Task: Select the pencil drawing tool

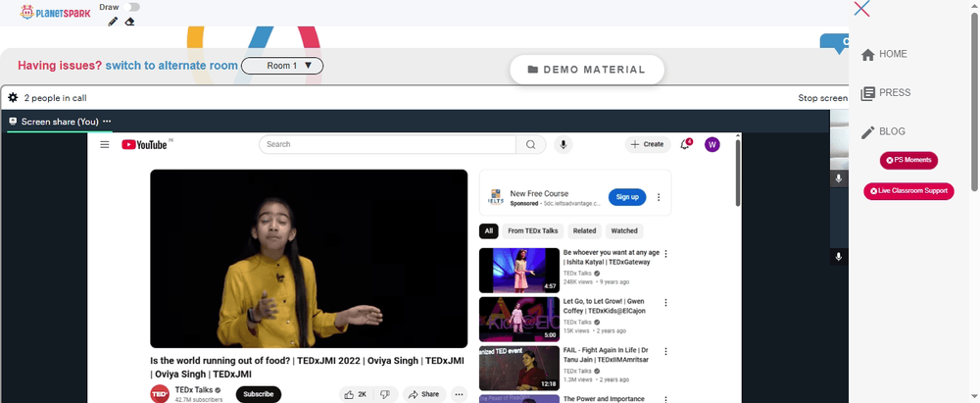Action: pyautogui.click(x=113, y=22)
